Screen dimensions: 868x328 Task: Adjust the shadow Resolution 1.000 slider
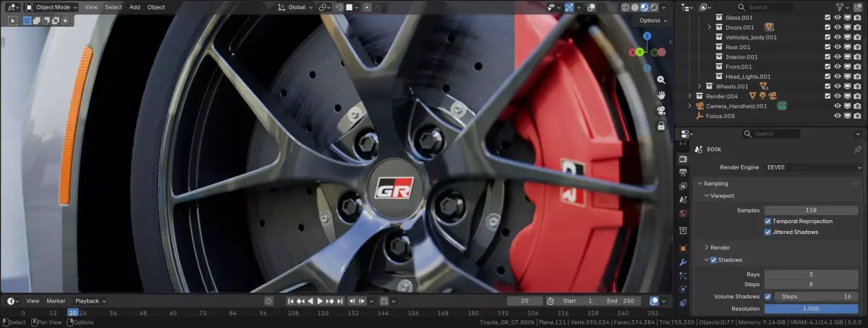(x=811, y=308)
